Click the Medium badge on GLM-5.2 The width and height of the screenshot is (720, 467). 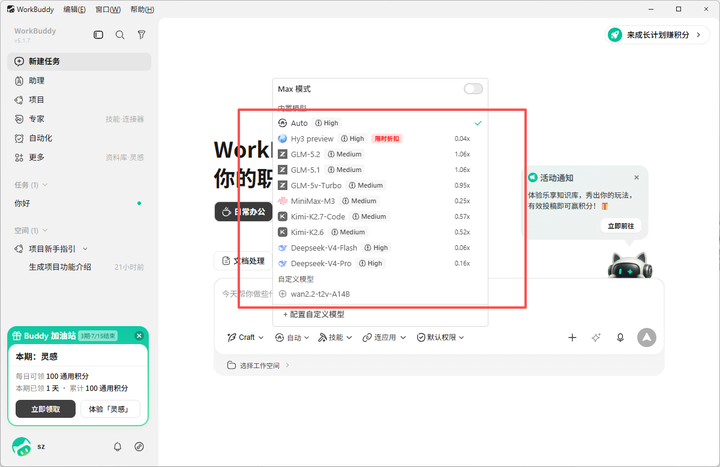point(344,154)
